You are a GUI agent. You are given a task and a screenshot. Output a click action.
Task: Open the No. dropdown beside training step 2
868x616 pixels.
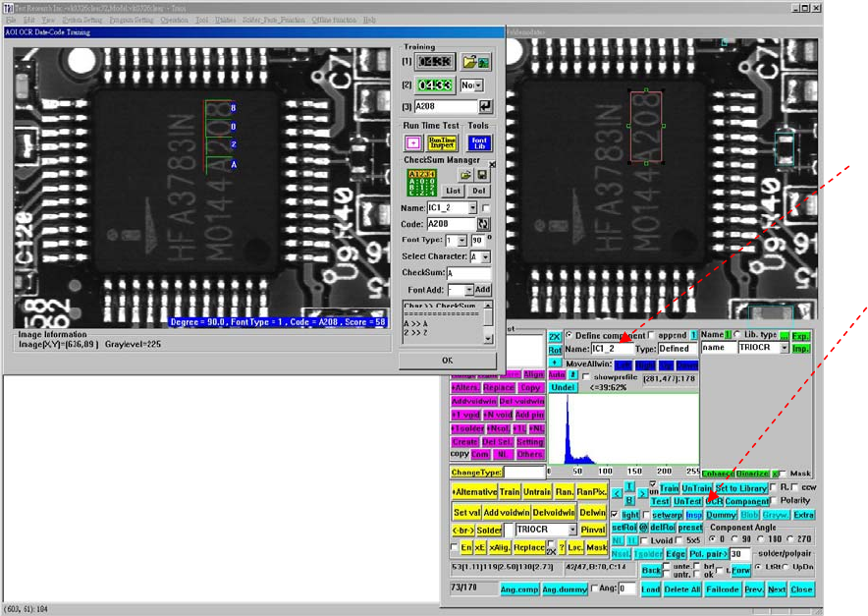(478, 85)
